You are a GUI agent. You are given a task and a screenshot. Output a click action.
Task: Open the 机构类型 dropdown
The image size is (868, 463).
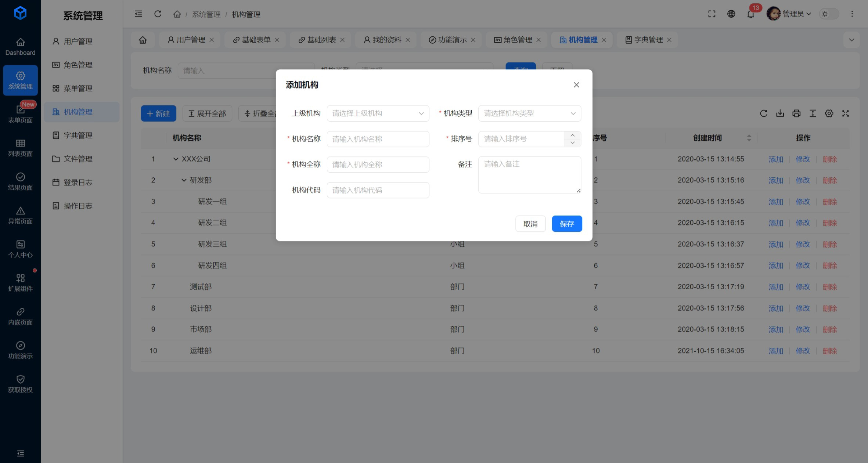(x=529, y=113)
